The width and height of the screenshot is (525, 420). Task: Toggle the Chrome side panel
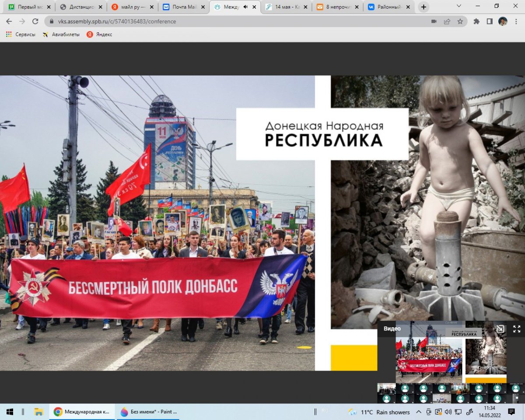[490, 21]
